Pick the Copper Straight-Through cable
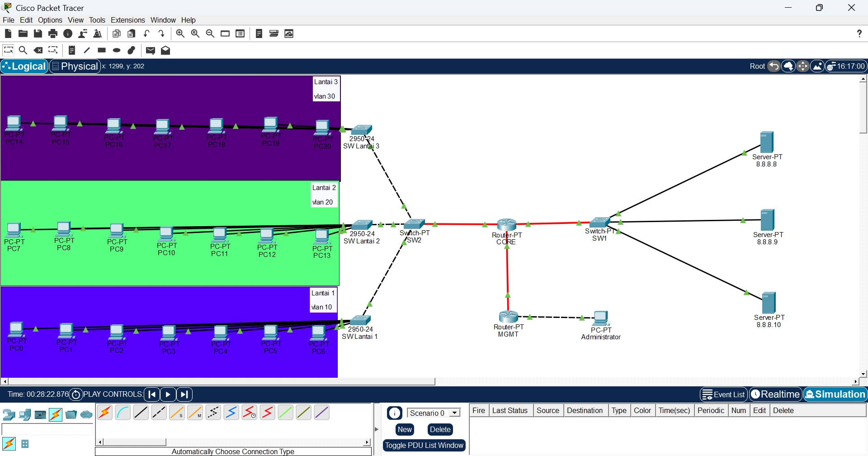Viewport: 868px width, 456px height. [141, 413]
